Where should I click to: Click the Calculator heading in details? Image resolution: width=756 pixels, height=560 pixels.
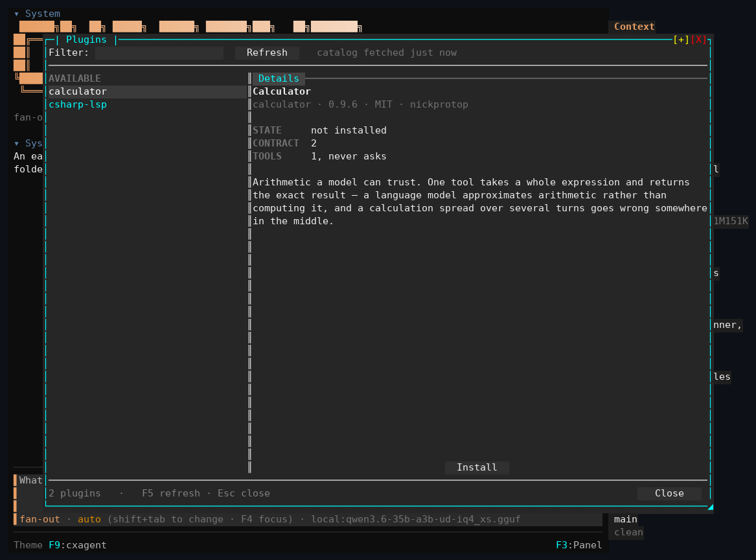(282, 91)
